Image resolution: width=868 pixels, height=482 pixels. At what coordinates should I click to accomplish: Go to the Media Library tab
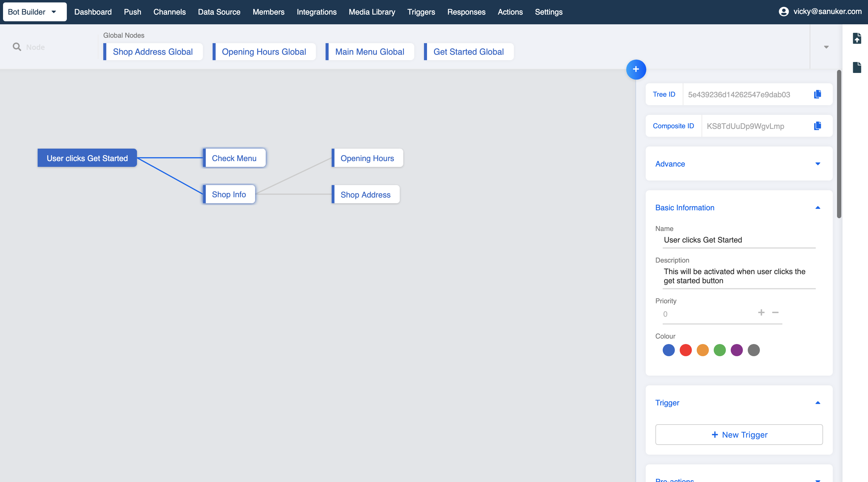(372, 12)
